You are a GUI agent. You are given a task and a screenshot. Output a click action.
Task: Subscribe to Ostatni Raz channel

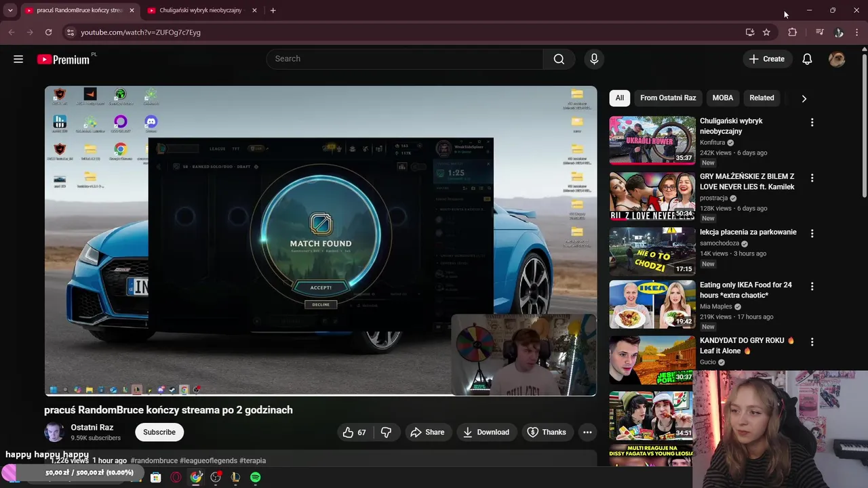pyautogui.click(x=159, y=432)
